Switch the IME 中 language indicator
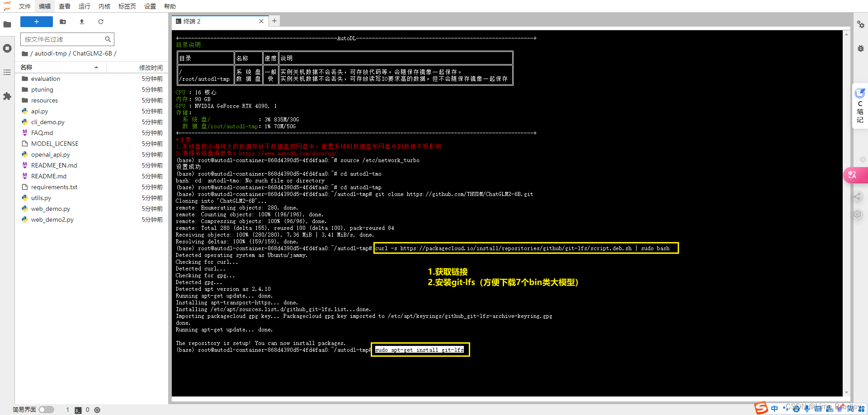Viewport: 868px width, 415px height. 774,409
